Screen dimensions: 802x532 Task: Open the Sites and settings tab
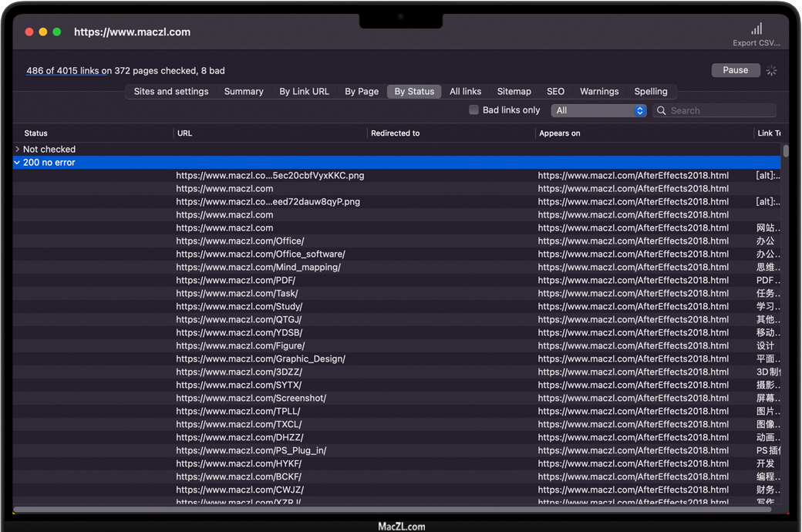(x=171, y=92)
